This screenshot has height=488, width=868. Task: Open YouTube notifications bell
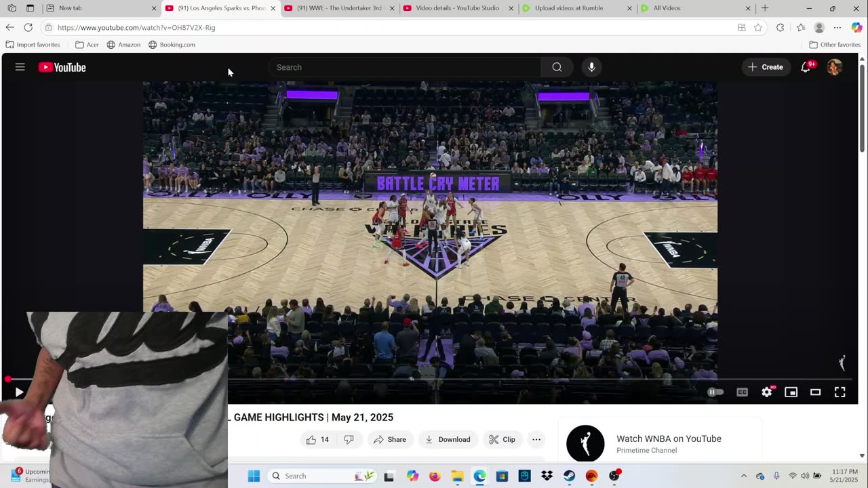806,67
